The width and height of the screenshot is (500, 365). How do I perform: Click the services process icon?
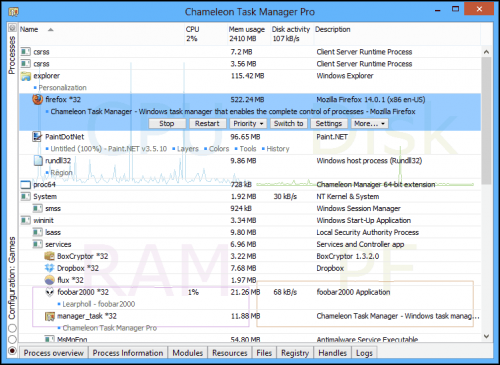click(37, 244)
